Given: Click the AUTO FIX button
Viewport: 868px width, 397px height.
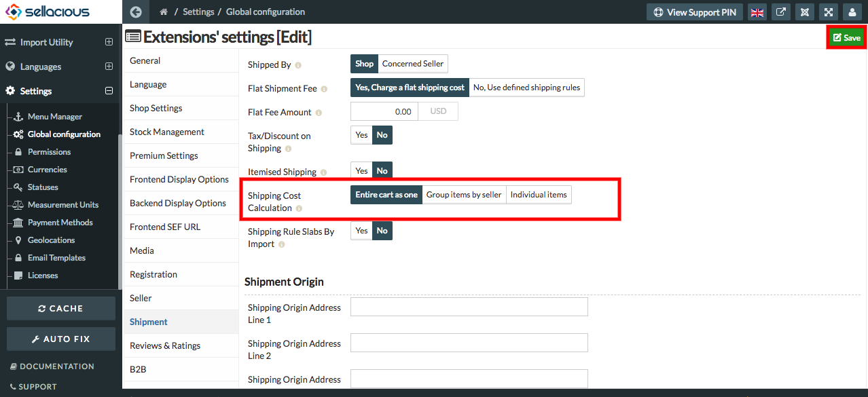Looking at the screenshot, I should click(x=61, y=339).
